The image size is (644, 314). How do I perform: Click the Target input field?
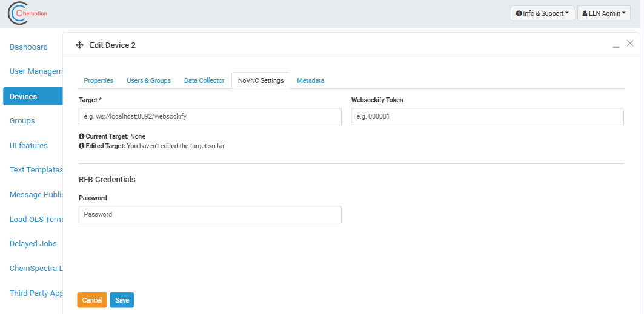[210, 116]
